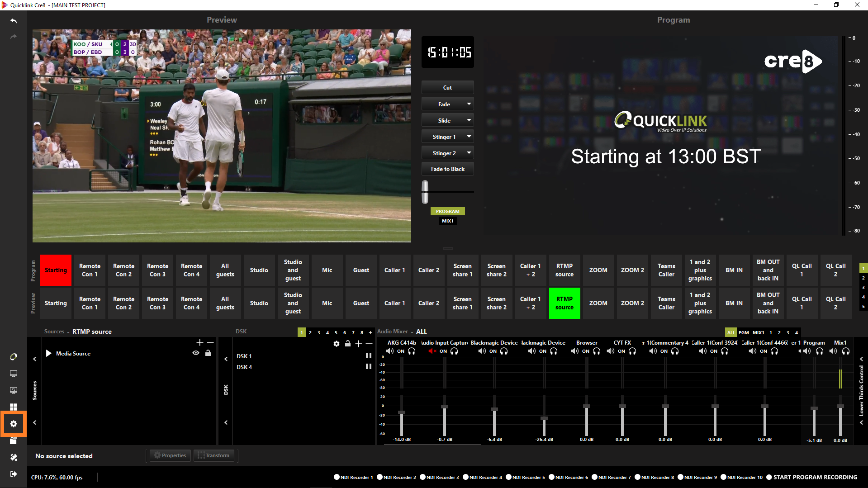Switch to DSK bank 5 tab

point(336,332)
